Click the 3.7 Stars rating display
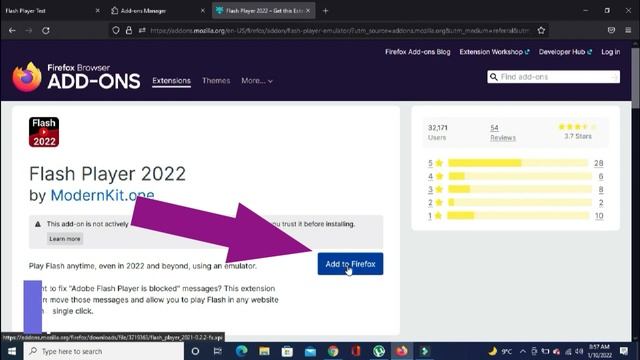 click(578, 131)
